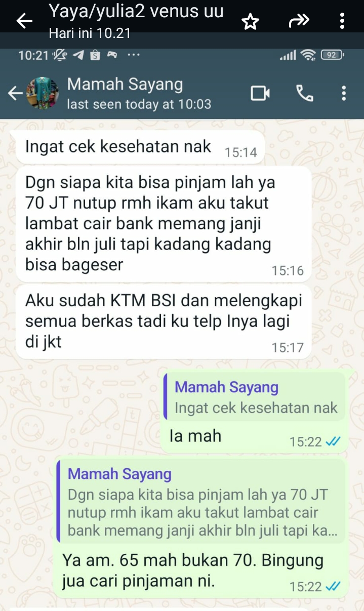This screenshot has height=611, width=364.
Task: Go back from Mamah Sayang chat
Action: (x=15, y=93)
